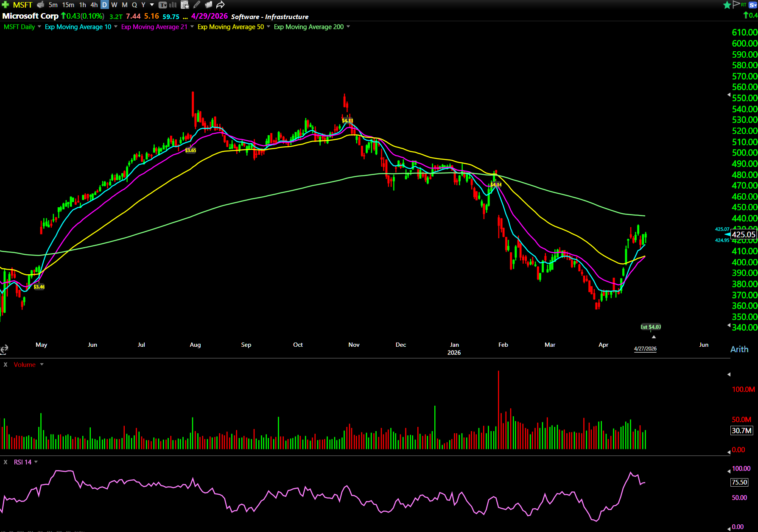Click the pencil drawing tools icon
The image size is (758, 532).
tap(197, 5)
